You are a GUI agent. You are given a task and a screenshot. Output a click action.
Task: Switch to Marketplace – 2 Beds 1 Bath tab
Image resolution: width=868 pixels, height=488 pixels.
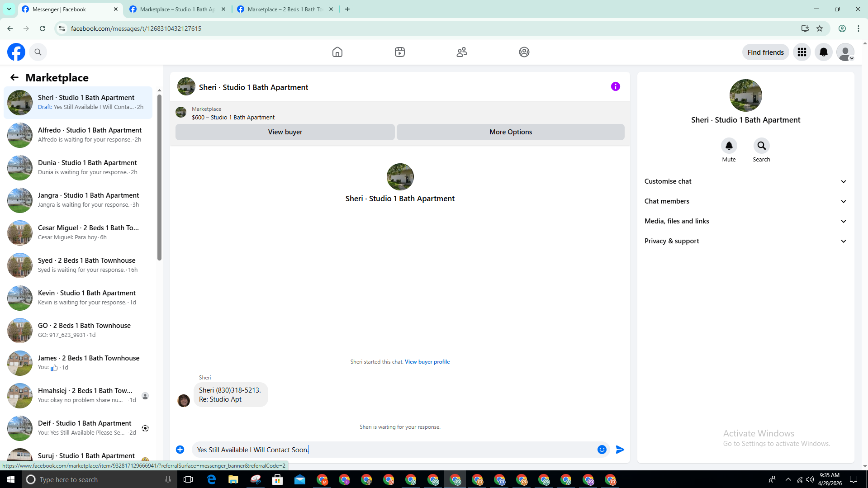pos(285,9)
